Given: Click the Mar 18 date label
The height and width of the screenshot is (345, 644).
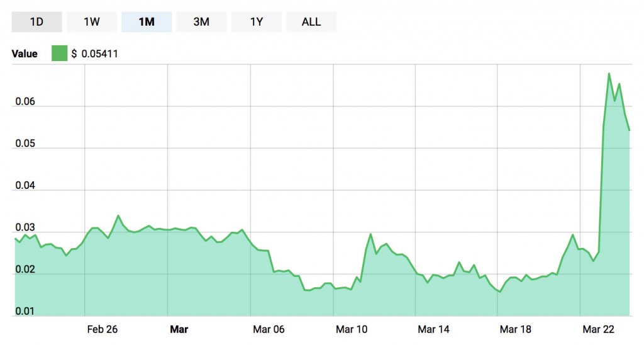Looking at the screenshot, I should coord(516,329).
